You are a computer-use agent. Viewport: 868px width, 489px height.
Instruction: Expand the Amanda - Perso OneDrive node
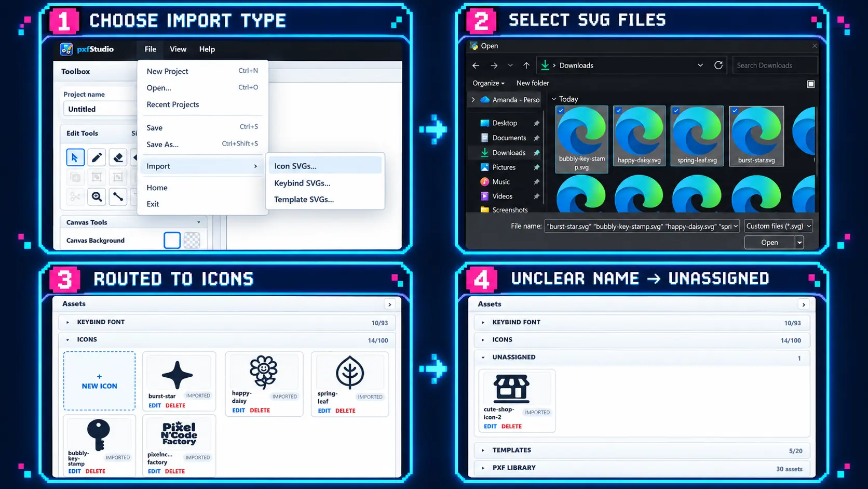[473, 100]
